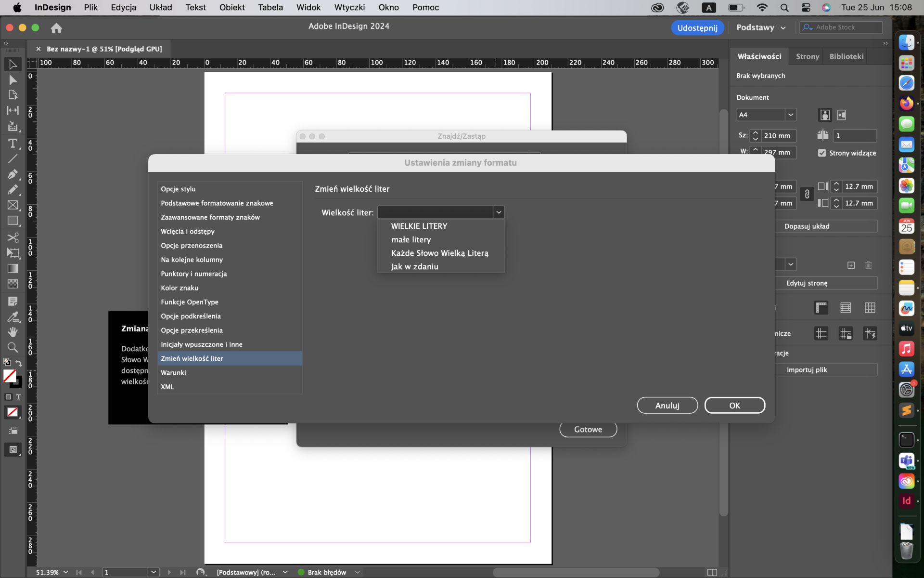
Task: Select the Rectangle Frame tool
Action: coord(13,205)
